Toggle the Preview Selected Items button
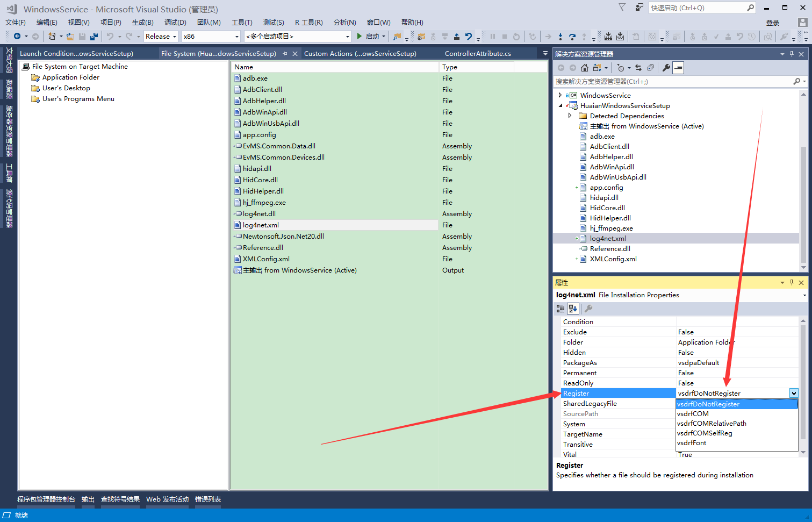The width and height of the screenshot is (812, 522). tap(679, 68)
